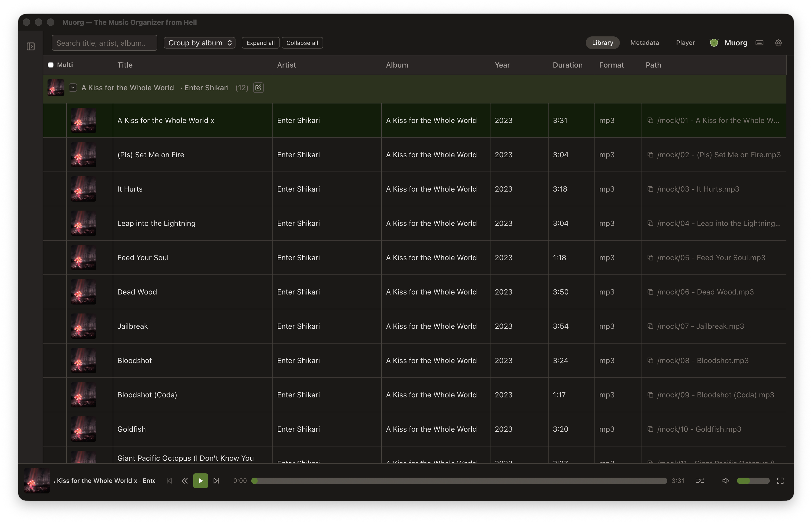Jump to the previous track
Screen dimensions: 812x523
169,481
